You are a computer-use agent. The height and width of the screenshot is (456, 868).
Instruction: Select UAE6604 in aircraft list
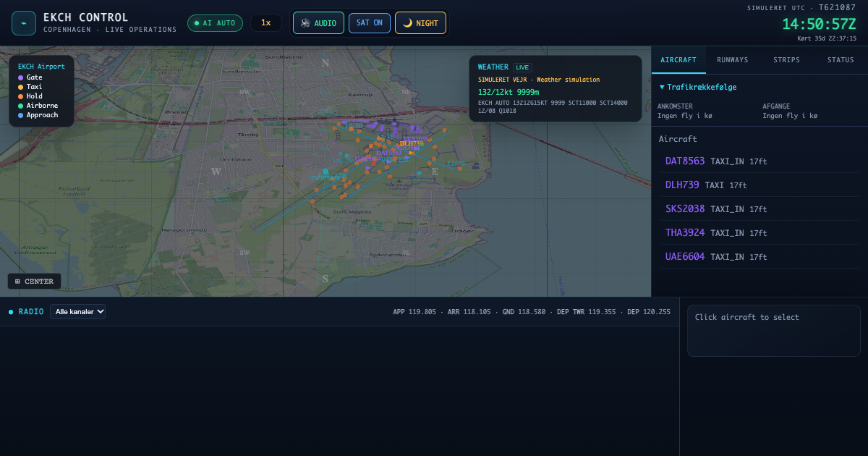pos(759,256)
